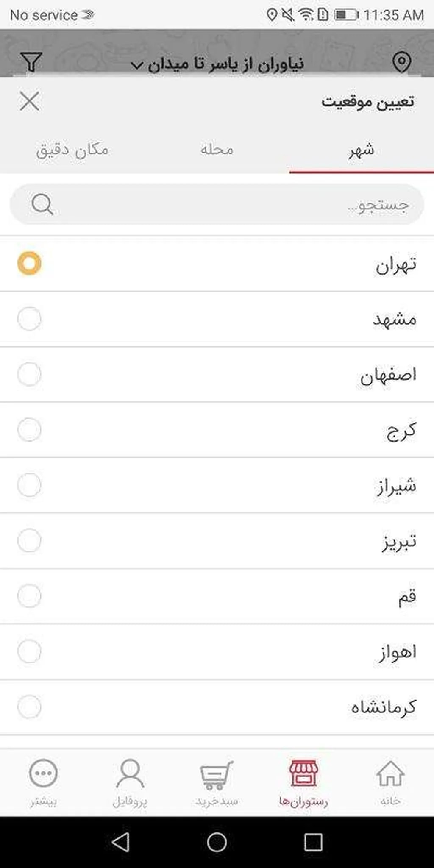Switch to the Exact Location (مکان دقیق) tab
The width and height of the screenshot is (434, 868).
click(x=72, y=150)
